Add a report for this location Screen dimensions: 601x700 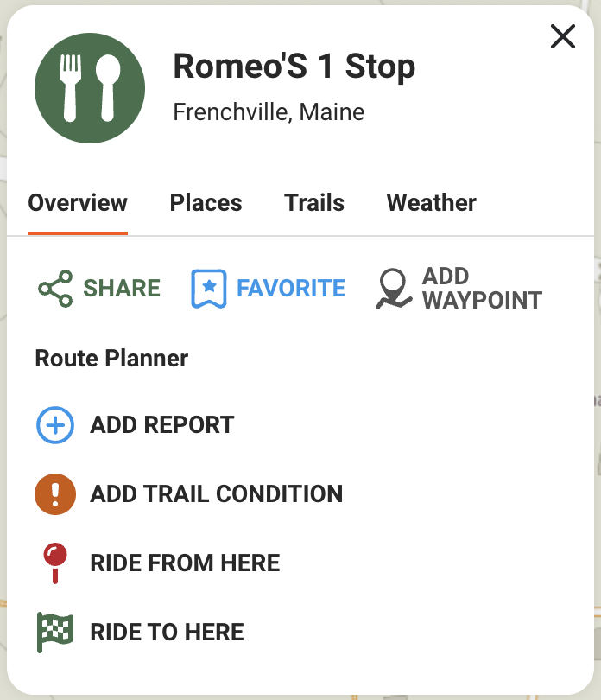pyautogui.click(x=161, y=424)
